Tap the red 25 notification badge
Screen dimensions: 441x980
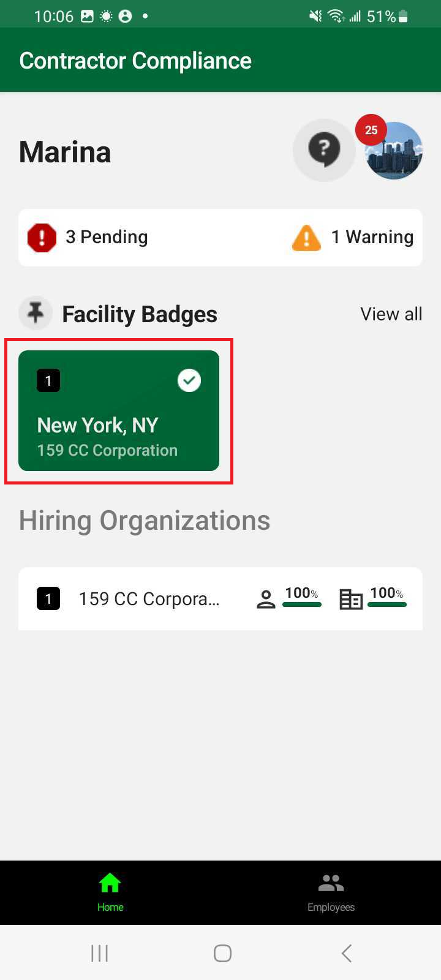[371, 130]
